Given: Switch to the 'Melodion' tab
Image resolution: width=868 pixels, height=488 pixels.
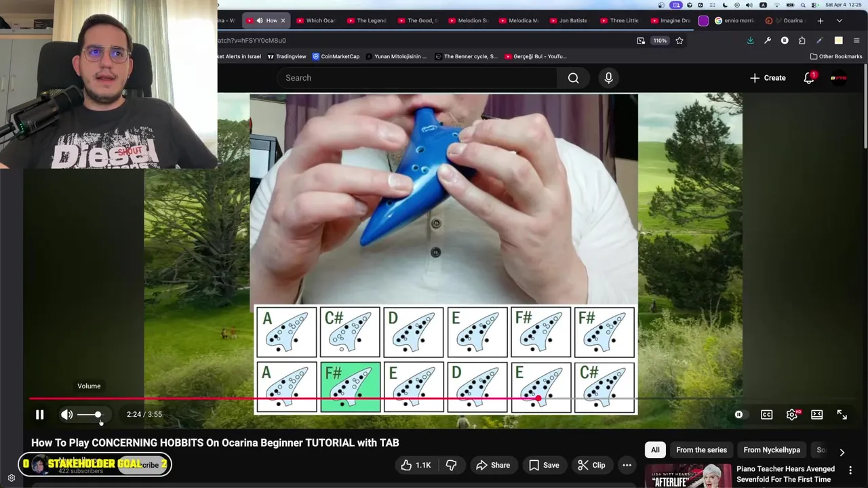Looking at the screenshot, I should tap(467, 20).
